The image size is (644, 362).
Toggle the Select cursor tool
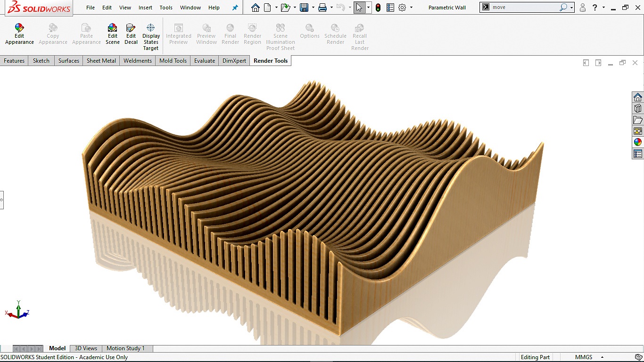tap(359, 8)
